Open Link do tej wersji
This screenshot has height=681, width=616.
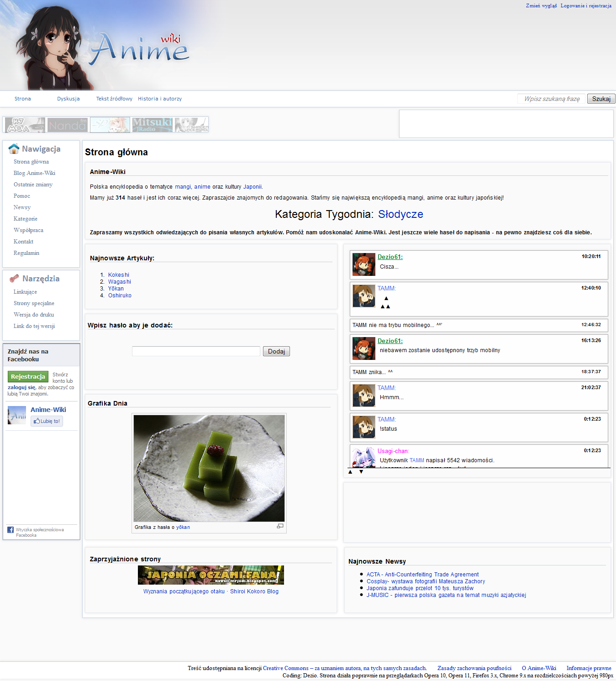(34, 326)
